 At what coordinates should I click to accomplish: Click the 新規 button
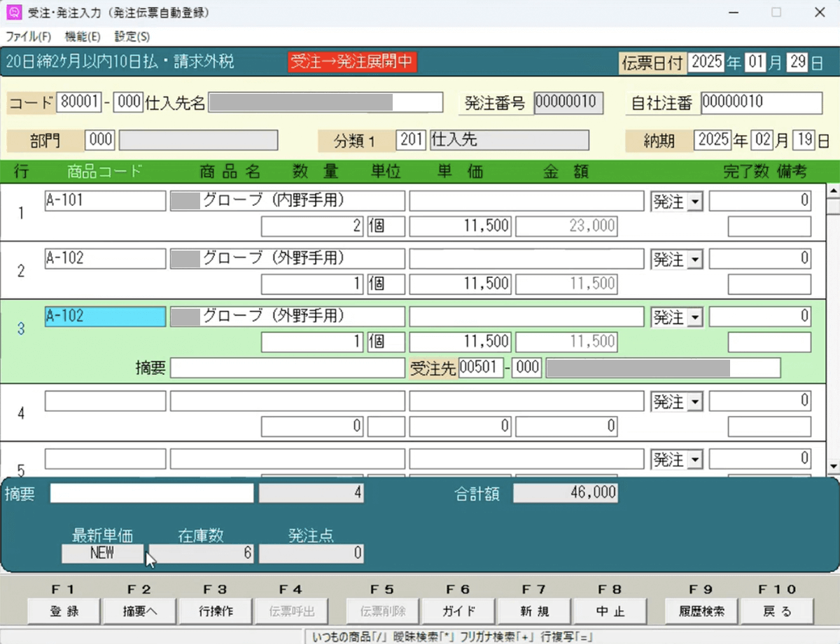point(535,611)
